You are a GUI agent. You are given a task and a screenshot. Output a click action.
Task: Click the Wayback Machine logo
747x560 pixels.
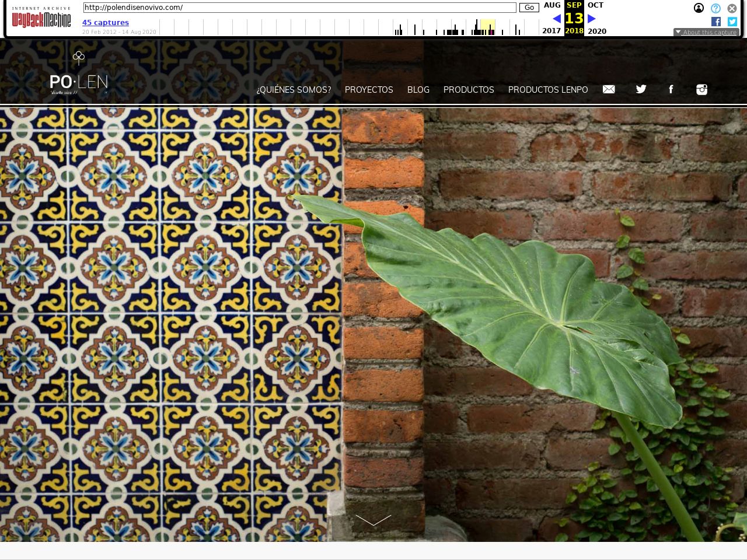click(41, 19)
